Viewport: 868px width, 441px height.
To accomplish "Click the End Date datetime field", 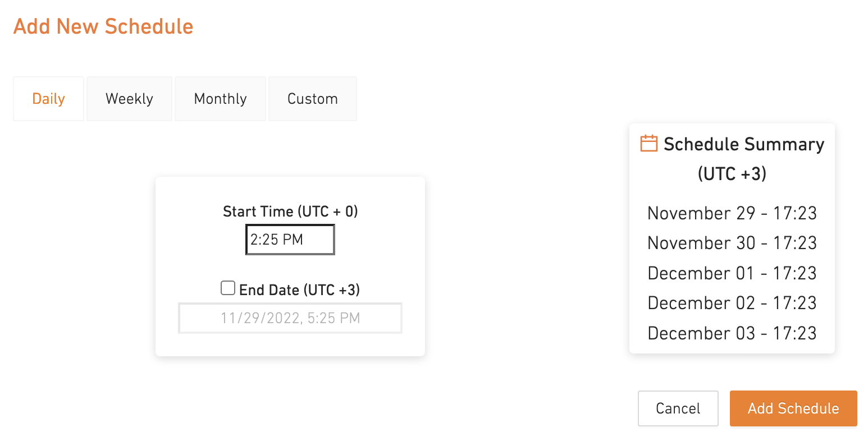I will [x=290, y=318].
